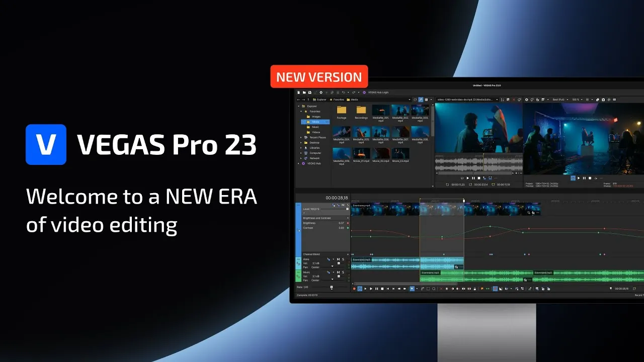Expand the Favorites tree node
This screenshot has width=644, height=362.
tap(301, 111)
